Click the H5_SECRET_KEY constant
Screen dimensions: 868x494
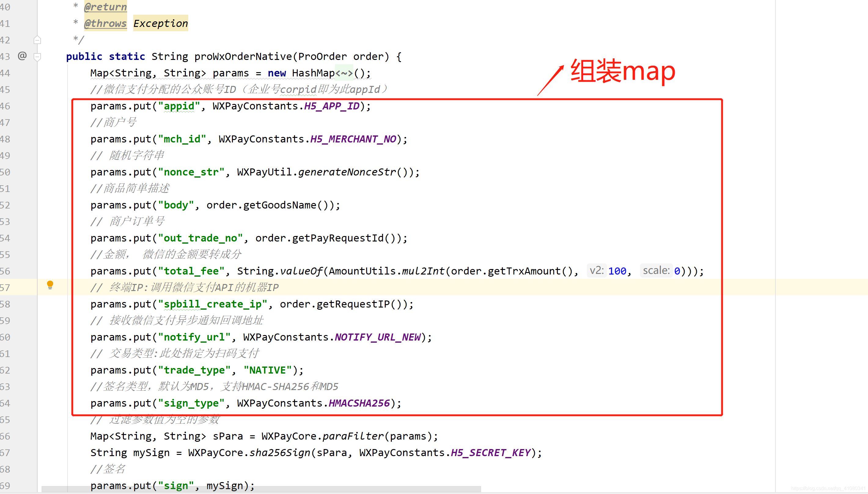[491, 453]
